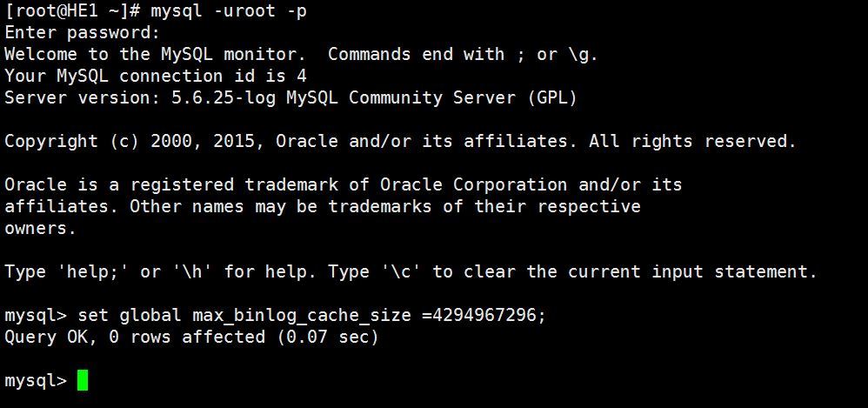Click the green cursor block at the prompt

pyautogui.click(x=83, y=380)
